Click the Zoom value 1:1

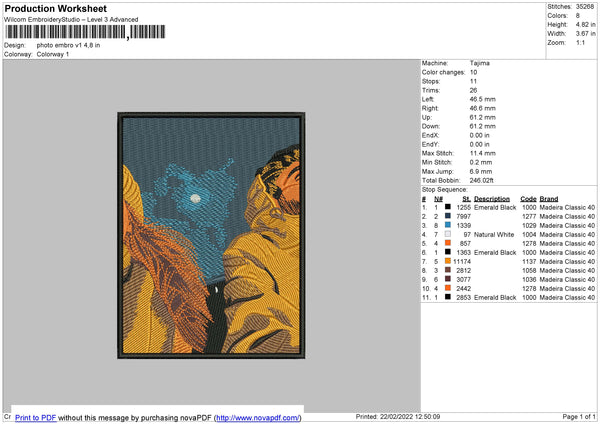pos(580,42)
